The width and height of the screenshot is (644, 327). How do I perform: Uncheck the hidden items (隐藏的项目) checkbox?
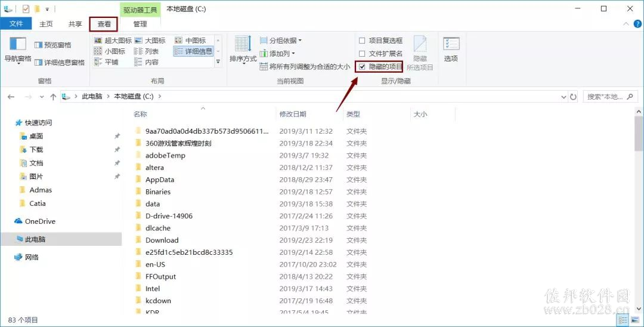click(362, 67)
